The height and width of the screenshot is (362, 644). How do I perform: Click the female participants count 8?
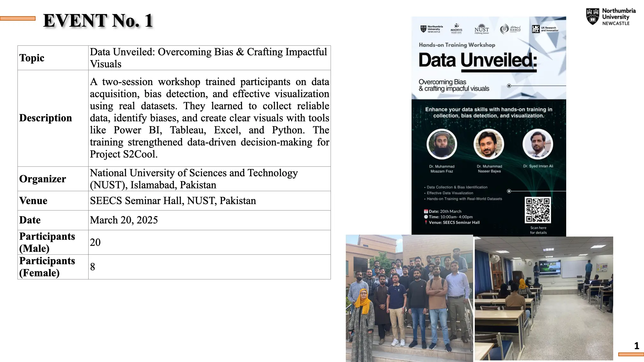click(x=93, y=267)
